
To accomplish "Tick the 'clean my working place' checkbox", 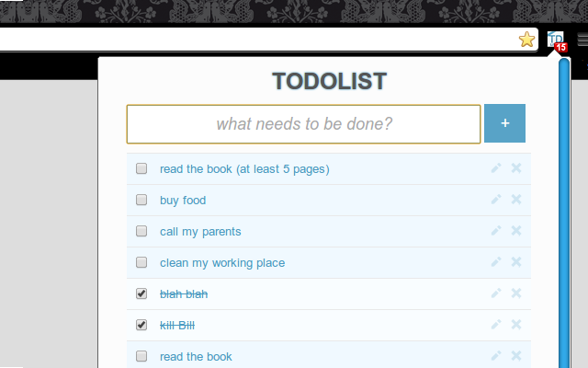I will 141,262.
